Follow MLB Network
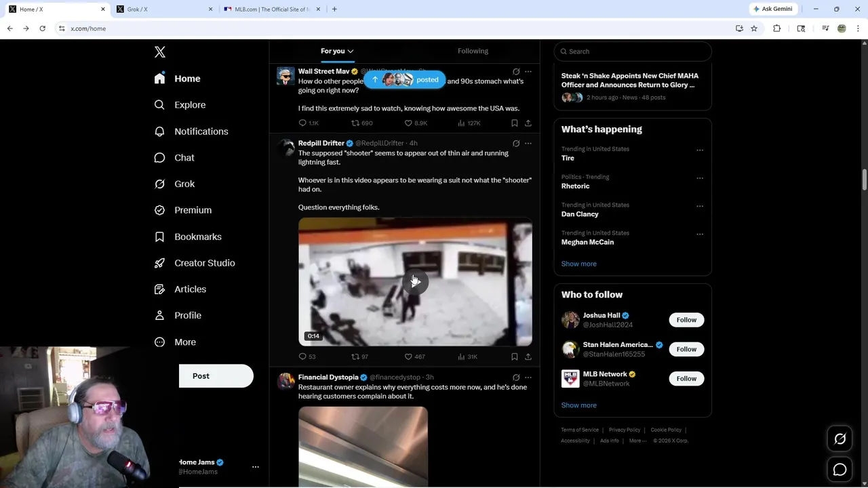Viewport: 868px width, 488px height. pyautogui.click(x=686, y=378)
